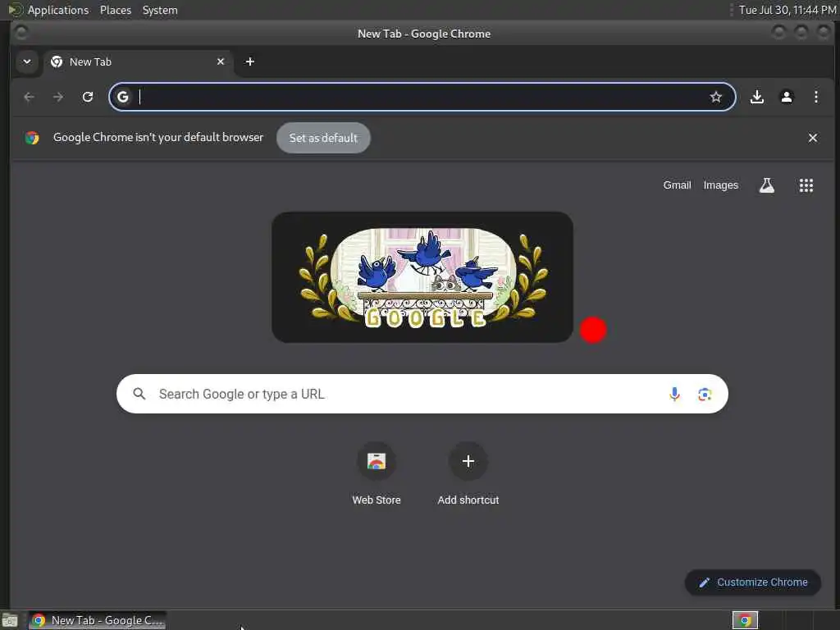Open the Downloads icon in toolbar
Viewport: 840px width, 630px height.
pyautogui.click(x=757, y=97)
